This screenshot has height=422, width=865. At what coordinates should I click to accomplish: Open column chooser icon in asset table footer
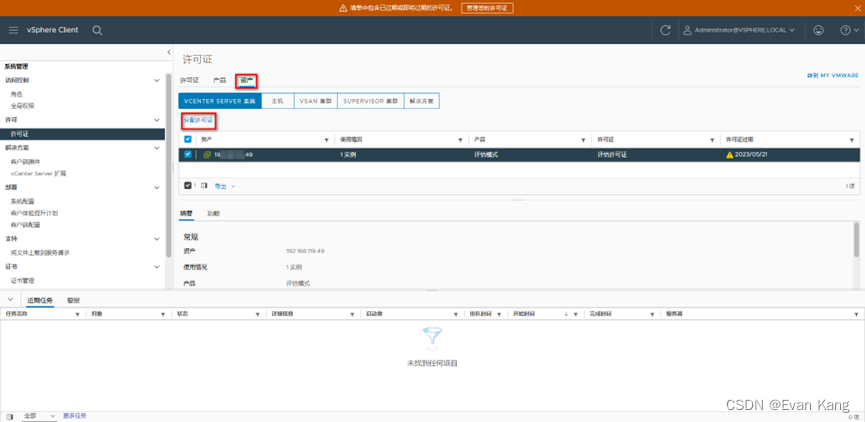coord(204,186)
